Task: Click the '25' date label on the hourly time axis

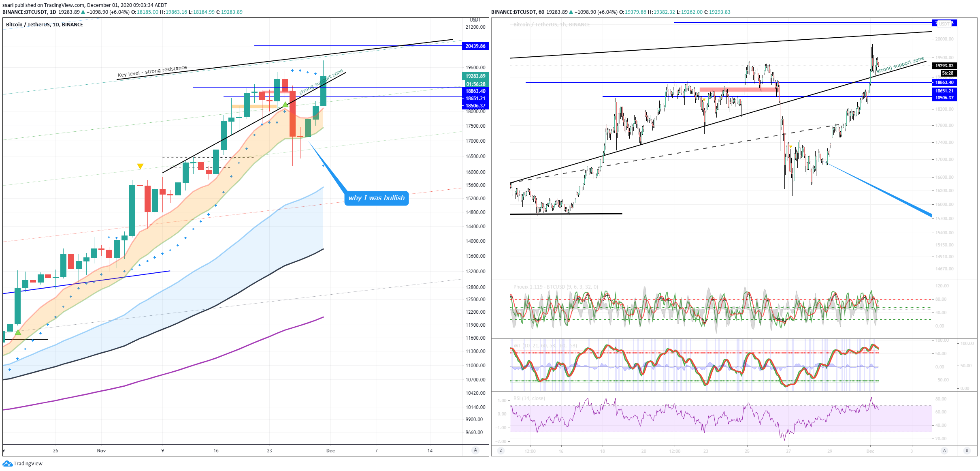Action: [747, 451]
